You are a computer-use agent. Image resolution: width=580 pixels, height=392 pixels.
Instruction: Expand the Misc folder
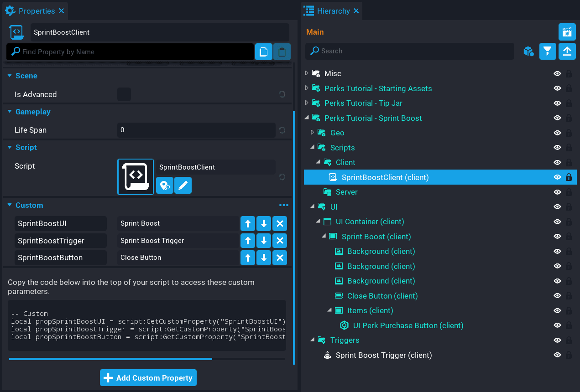(307, 73)
